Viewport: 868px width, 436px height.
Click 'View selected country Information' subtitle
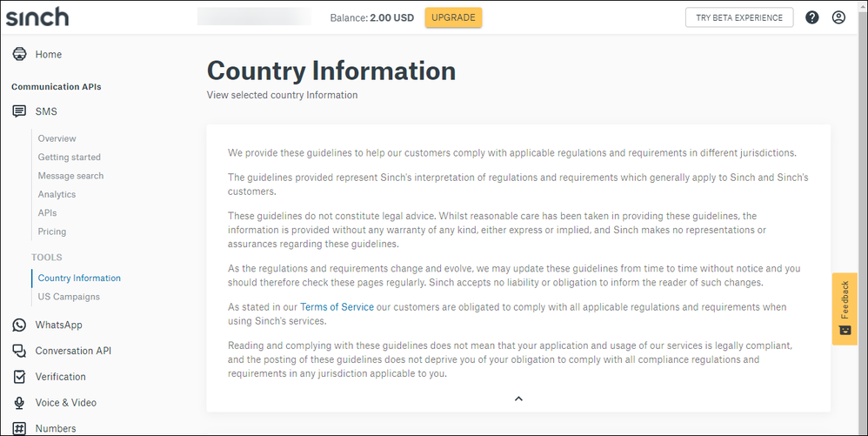click(x=283, y=95)
